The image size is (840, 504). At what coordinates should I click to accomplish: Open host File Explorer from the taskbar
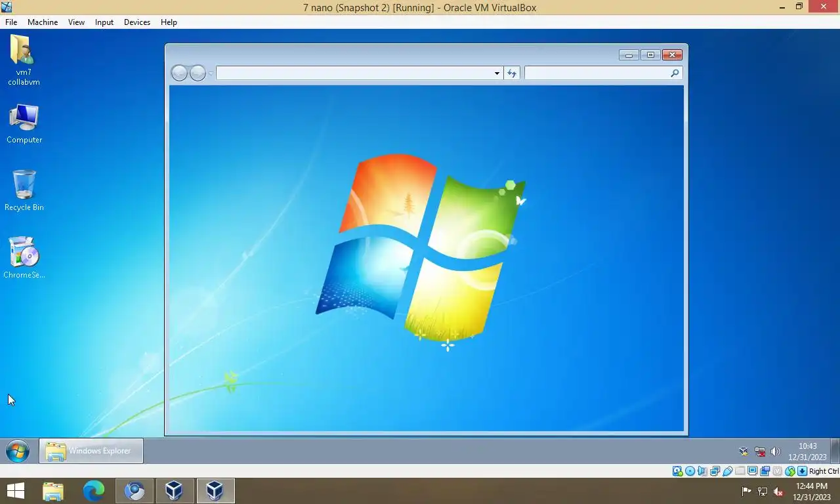coord(53,491)
